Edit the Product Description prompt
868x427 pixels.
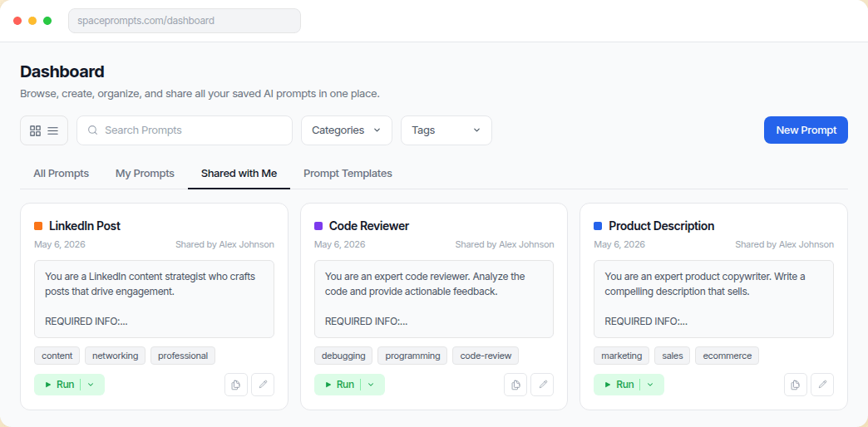(x=822, y=385)
